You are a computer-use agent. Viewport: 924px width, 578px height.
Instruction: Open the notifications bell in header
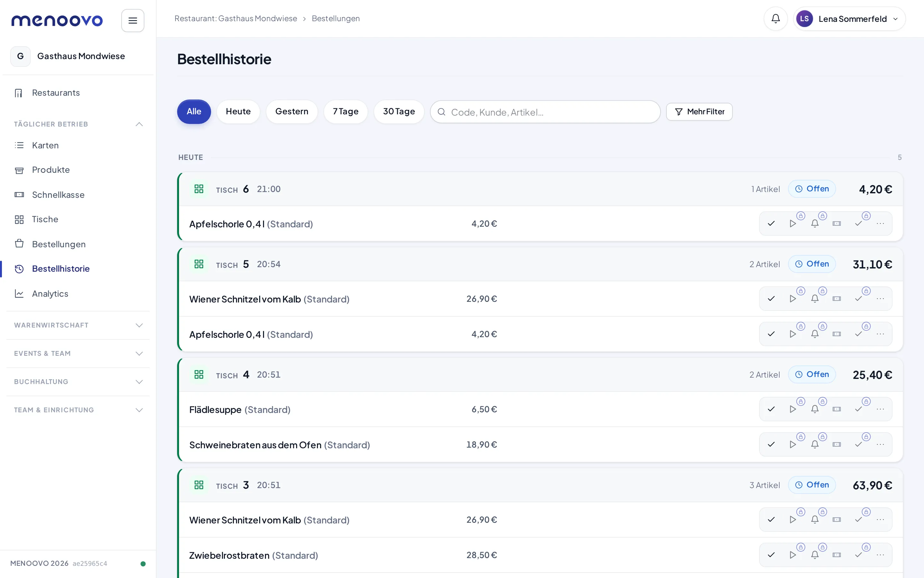[x=775, y=19]
